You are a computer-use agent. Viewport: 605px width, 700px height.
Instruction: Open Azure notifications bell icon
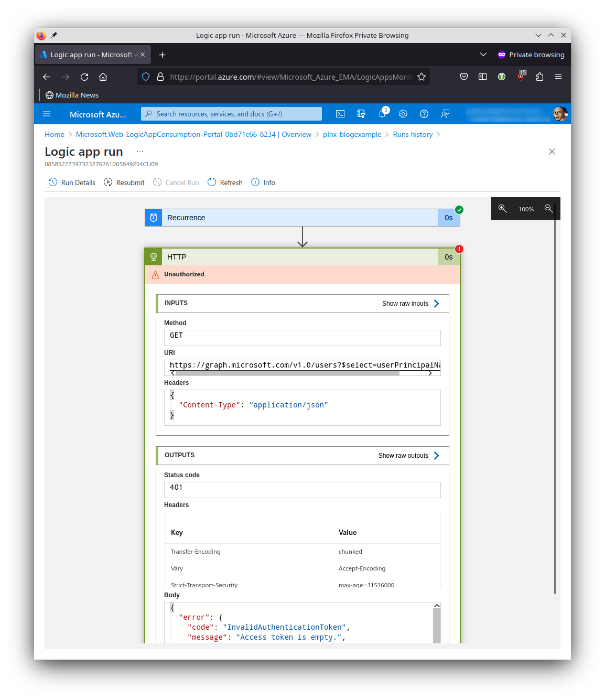point(382,114)
